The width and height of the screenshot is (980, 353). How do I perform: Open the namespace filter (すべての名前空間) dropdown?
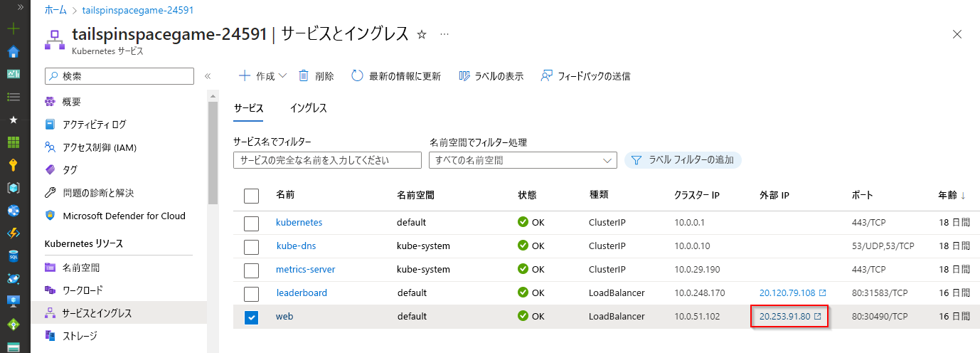tap(523, 161)
